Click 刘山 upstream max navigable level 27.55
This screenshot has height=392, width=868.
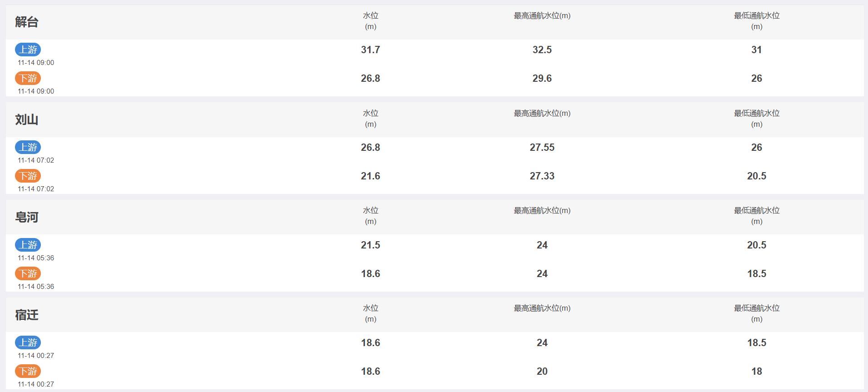coord(542,148)
